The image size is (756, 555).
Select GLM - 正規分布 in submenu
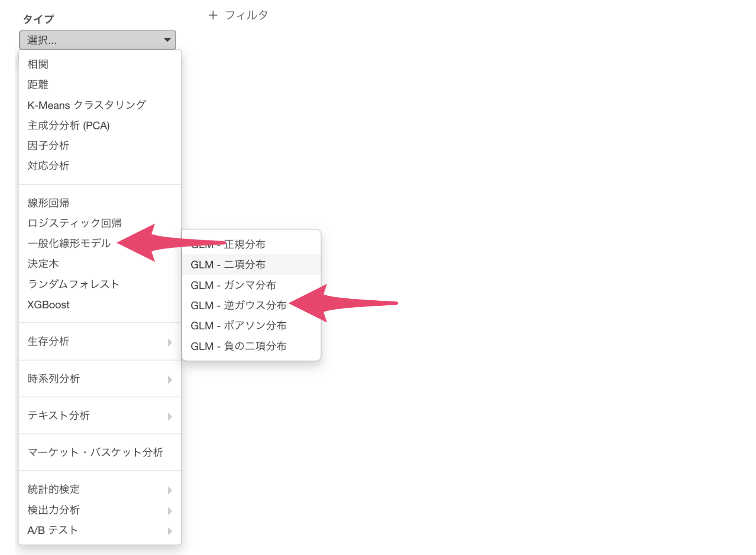251,244
